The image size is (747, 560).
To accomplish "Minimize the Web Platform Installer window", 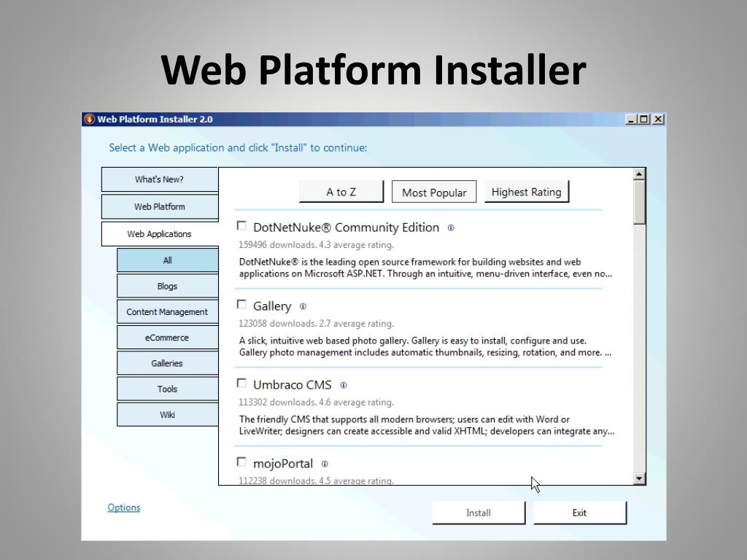I will (631, 119).
